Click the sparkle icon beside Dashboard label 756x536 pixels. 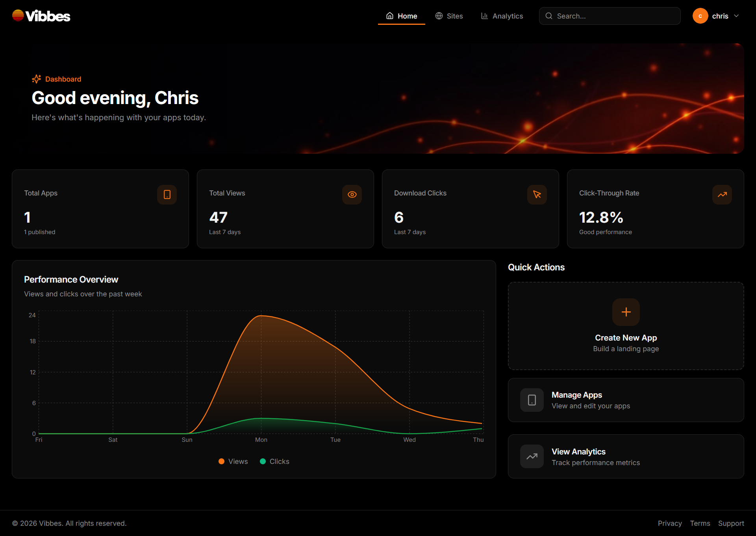36,79
